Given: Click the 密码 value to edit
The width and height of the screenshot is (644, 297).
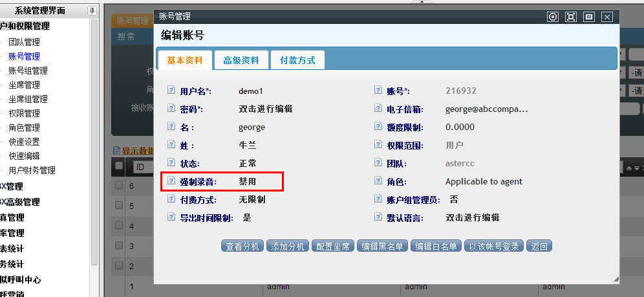Looking at the screenshot, I should coord(265,109).
